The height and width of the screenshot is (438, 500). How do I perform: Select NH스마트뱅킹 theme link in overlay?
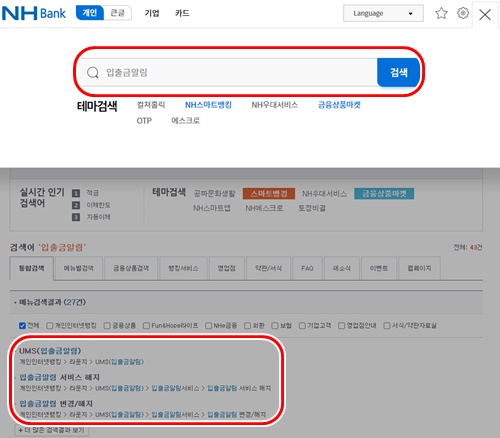point(208,105)
